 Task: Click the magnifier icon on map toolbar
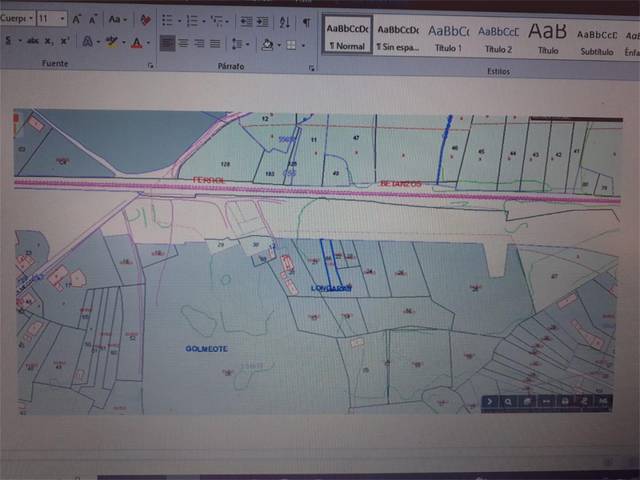pos(508,402)
